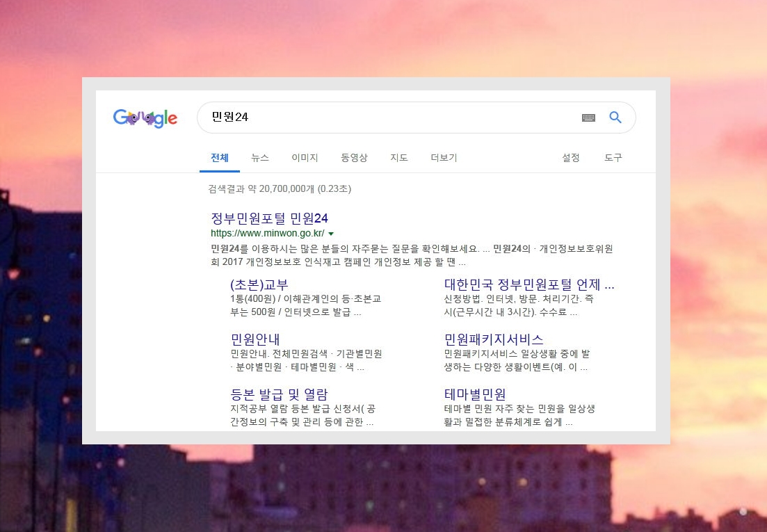Image resolution: width=767 pixels, height=532 pixels.
Task: Open the 도구 options
Action: [x=613, y=157]
